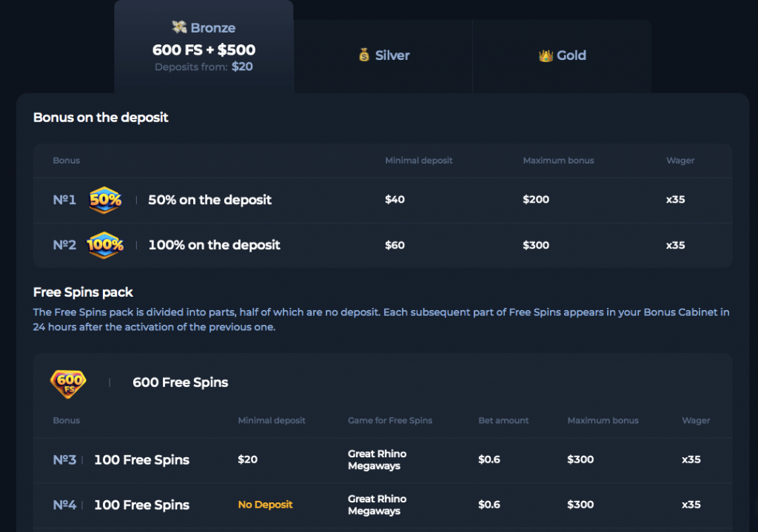This screenshot has width=758, height=532.
Task: Select the Bronze 600 FS + $500 tab
Action: tap(204, 47)
